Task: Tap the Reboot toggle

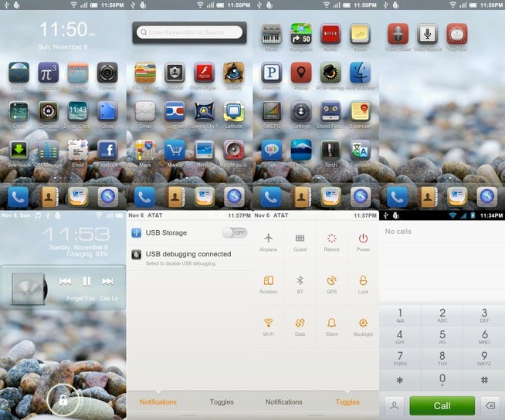Action: pyautogui.click(x=331, y=242)
